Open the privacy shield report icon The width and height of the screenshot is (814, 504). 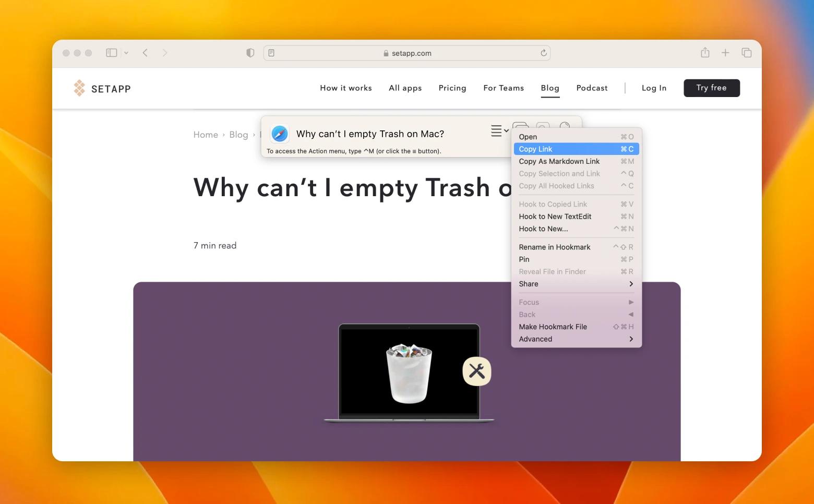click(250, 53)
